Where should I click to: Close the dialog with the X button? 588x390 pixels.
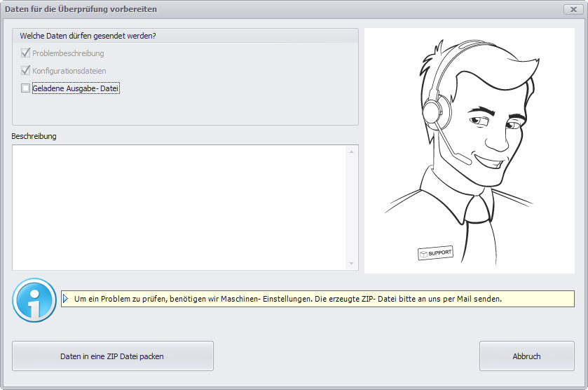(570, 9)
